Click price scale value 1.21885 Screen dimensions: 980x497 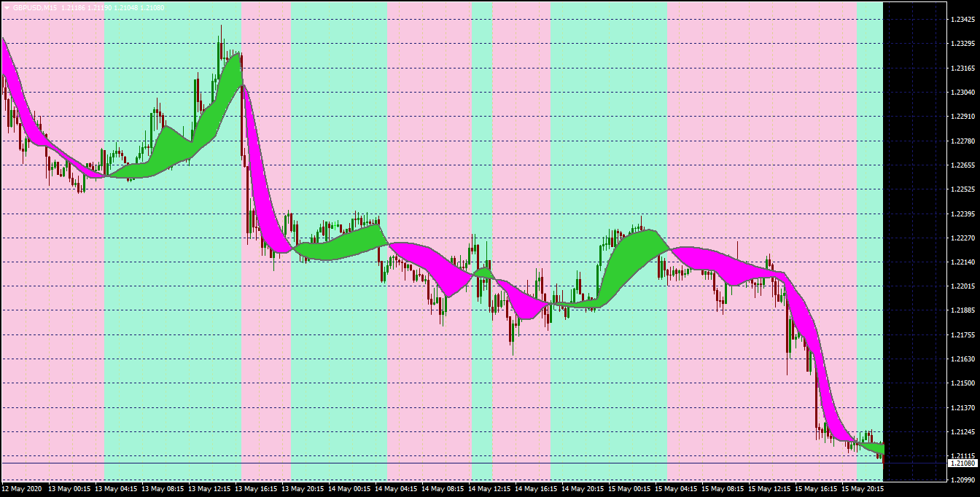963,310
